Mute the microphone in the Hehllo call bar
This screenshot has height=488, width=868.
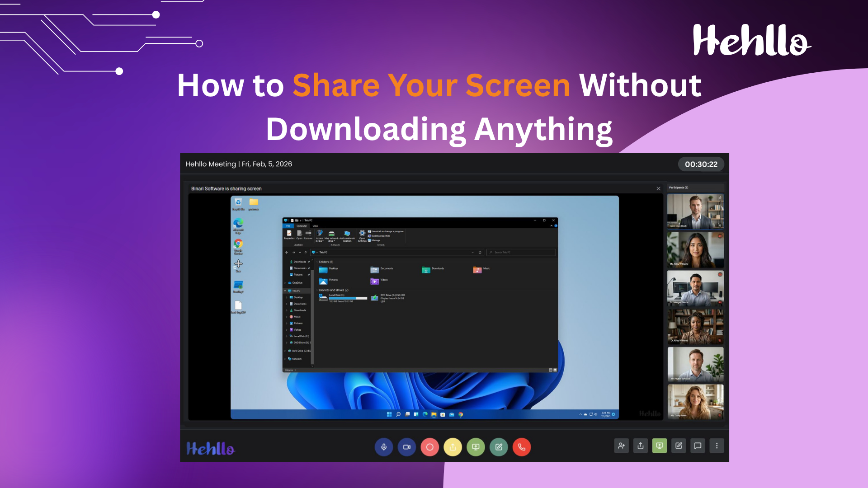pos(384,447)
